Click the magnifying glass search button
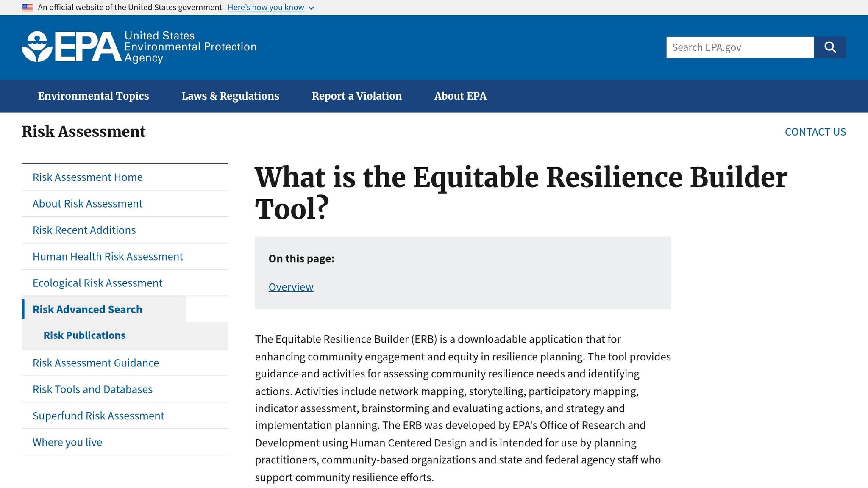 point(830,47)
